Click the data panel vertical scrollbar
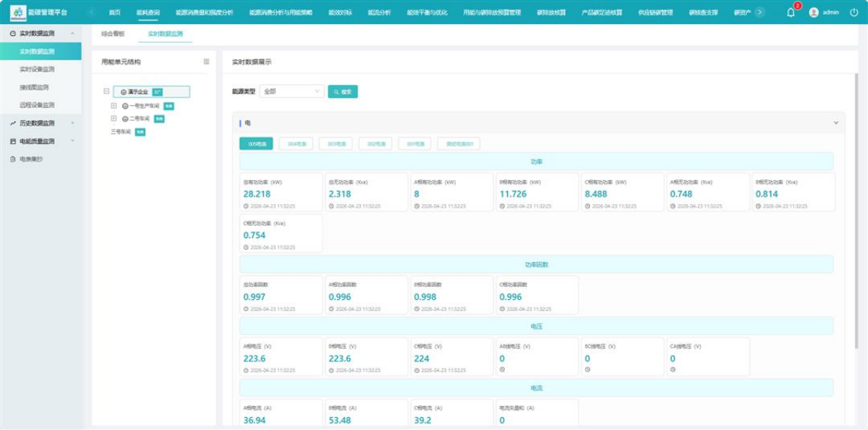868x430 pixels. pyautogui.click(x=857, y=210)
